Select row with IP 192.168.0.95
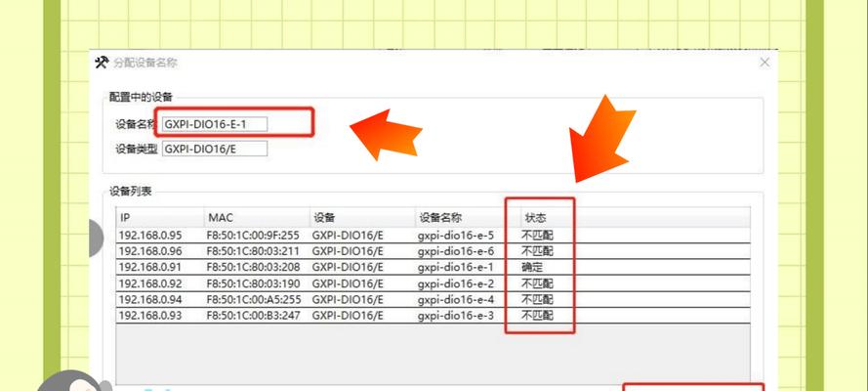Screen dimensions: 868x391 (x=434, y=236)
